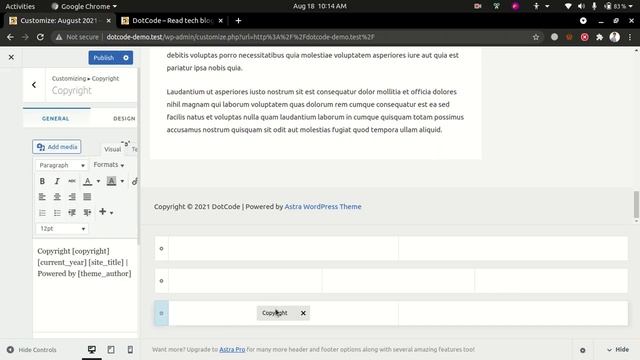Screen dimensions: 640x360
Task: Select the Copyright element in footer builder
Action: [x=275, y=313]
